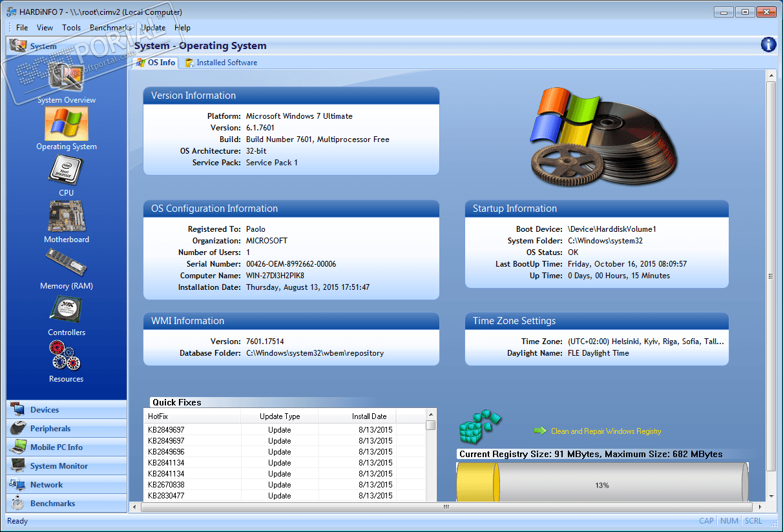Image resolution: width=783 pixels, height=532 pixels.
Task: Click Quick Fixes list scroll up arrow
Action: click(x=431, y=414)
